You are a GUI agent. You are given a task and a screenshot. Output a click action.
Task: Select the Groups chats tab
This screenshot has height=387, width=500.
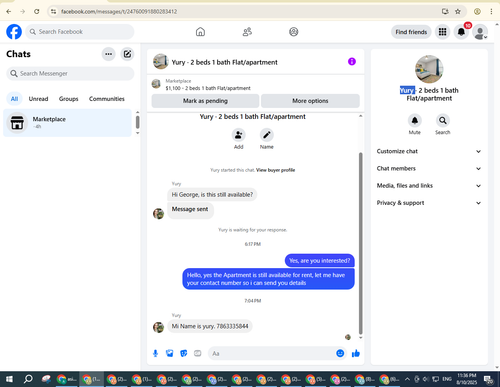pyautogui.click(x=69, y=99)
